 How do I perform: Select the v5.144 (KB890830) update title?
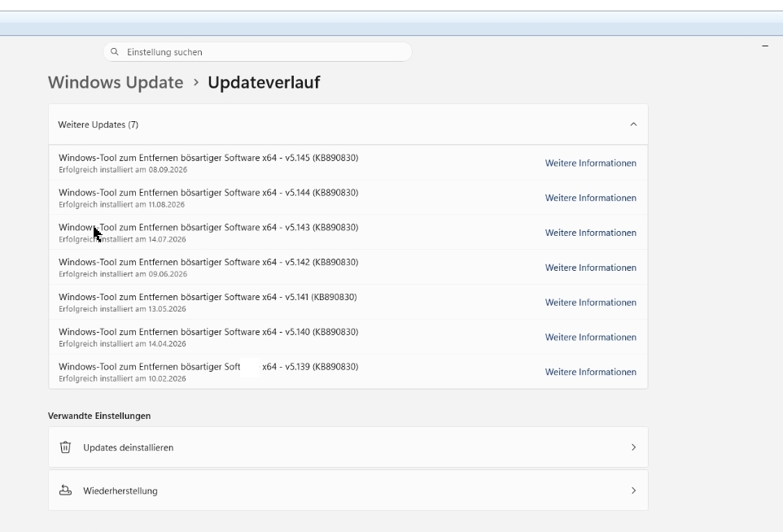[x=208, y=193]
